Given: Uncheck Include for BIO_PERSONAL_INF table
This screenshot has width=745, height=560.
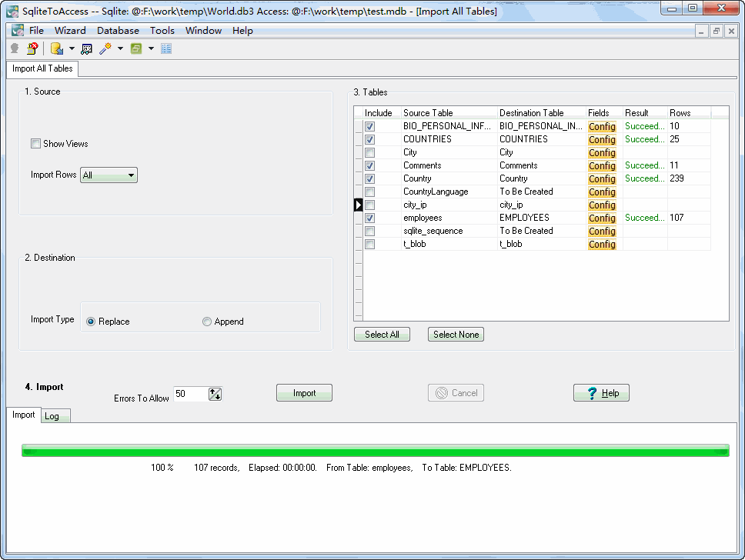Looking at the screenshot, I should (369, 126).
